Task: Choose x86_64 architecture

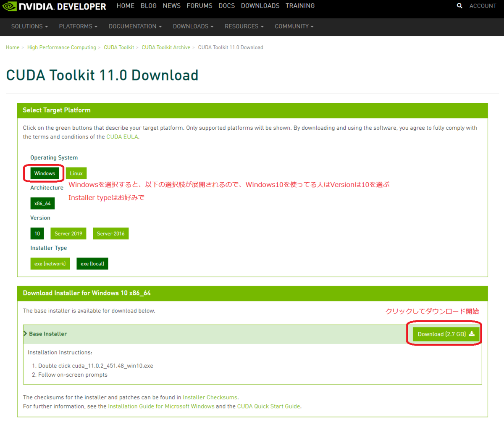Action: coord(42,204)
